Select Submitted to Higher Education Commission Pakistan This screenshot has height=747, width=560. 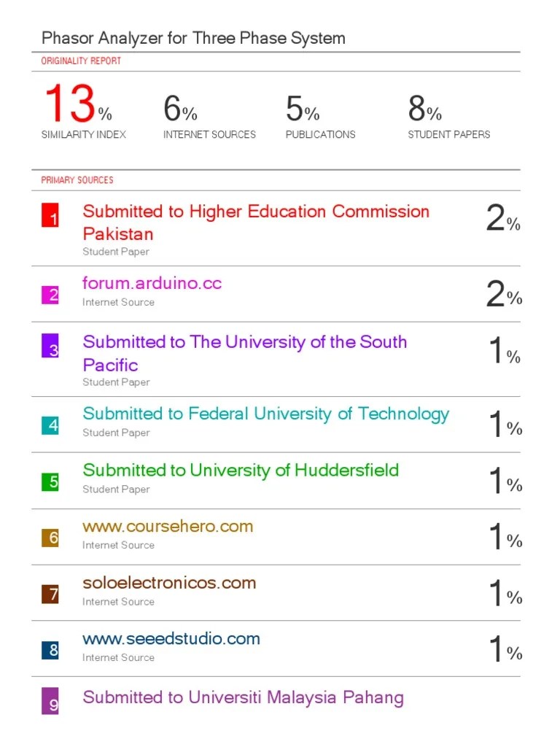click(x=256, y=212)
